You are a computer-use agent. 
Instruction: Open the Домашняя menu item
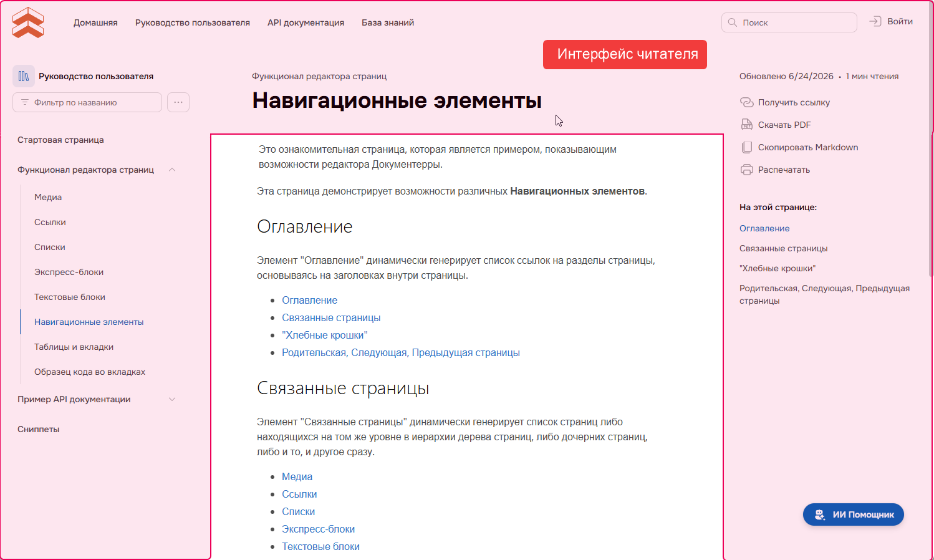tap(95, 22)
